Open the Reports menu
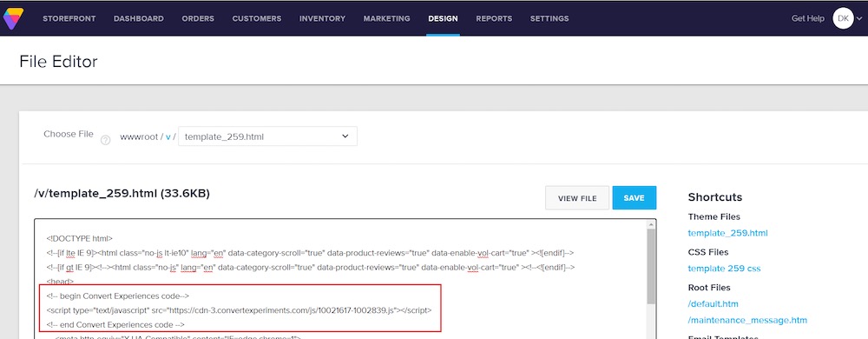 494,19
